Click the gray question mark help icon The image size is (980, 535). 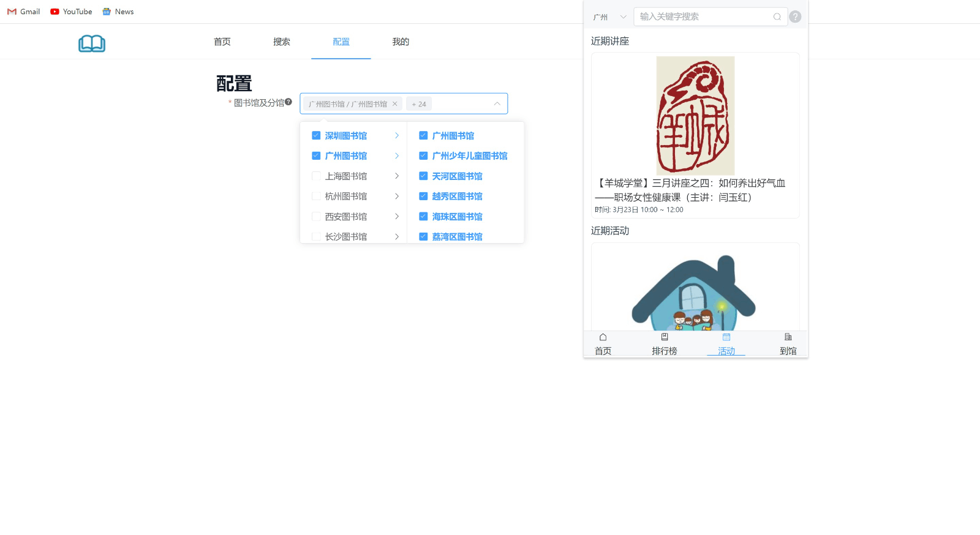pyautogui.click(x=795, y=17)
